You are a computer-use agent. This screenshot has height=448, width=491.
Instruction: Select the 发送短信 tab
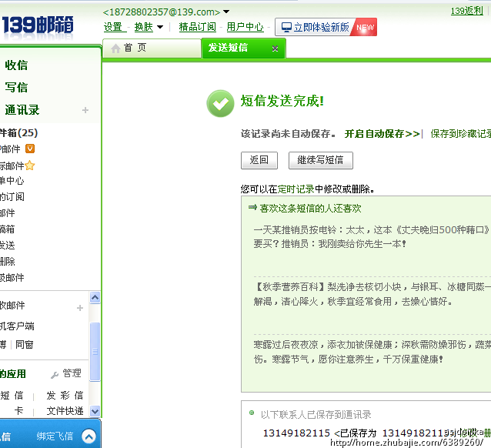(244, 48)
